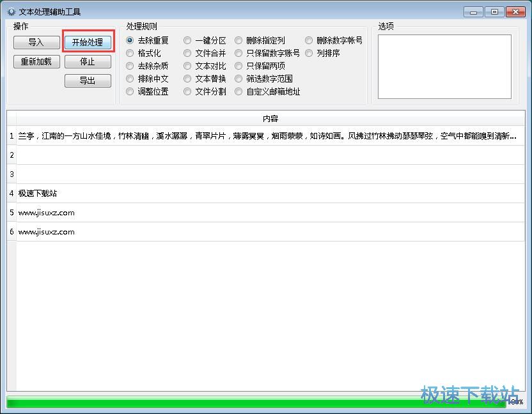Select the 一键分区 radio option
532x414 pixels.
coord(205,40)
